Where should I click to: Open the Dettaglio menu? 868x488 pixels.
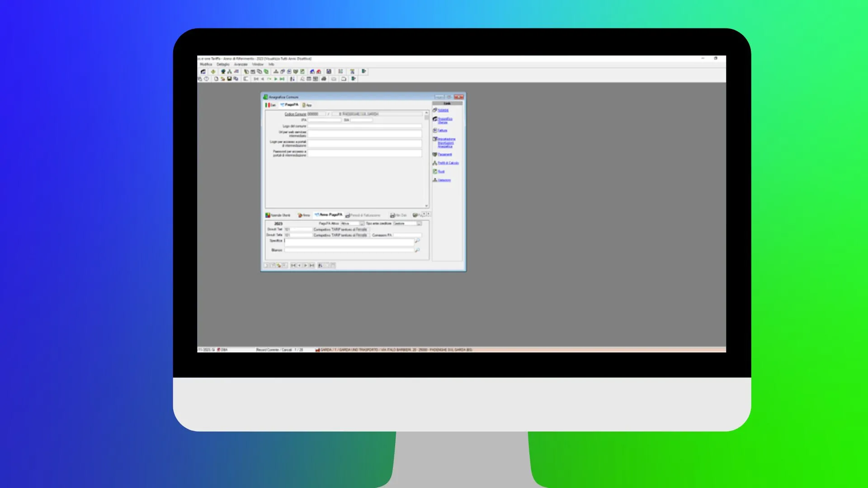(x=223, y=65)
